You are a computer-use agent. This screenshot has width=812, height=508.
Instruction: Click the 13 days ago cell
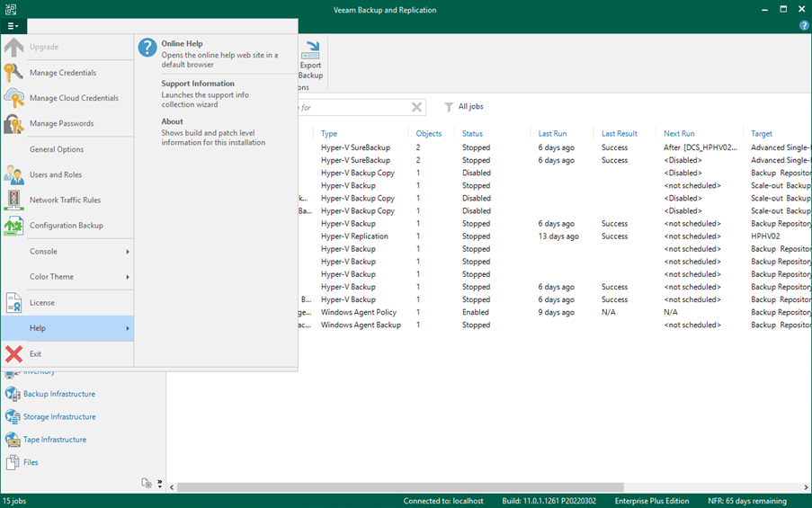coord(558,236)
